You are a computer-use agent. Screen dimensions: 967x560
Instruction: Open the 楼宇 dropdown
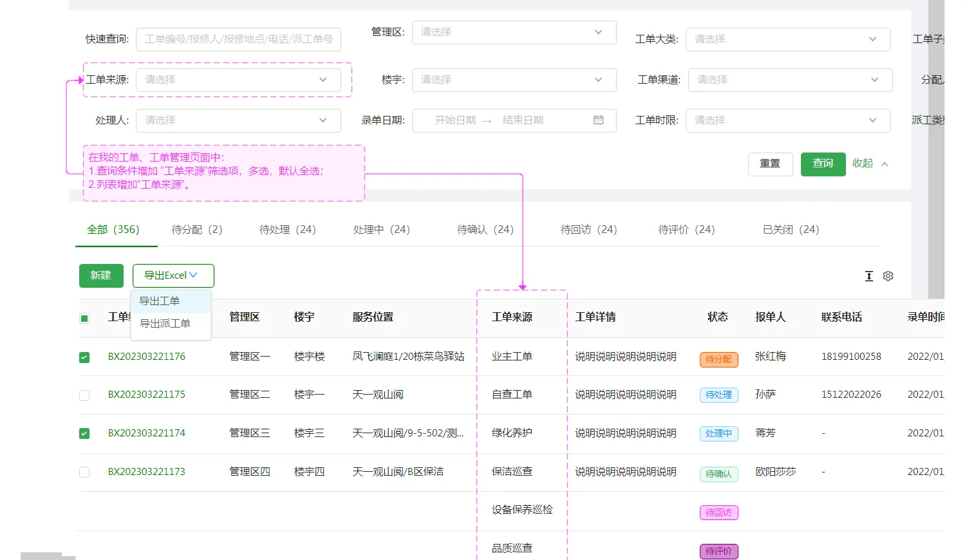[x=514, y=80]
